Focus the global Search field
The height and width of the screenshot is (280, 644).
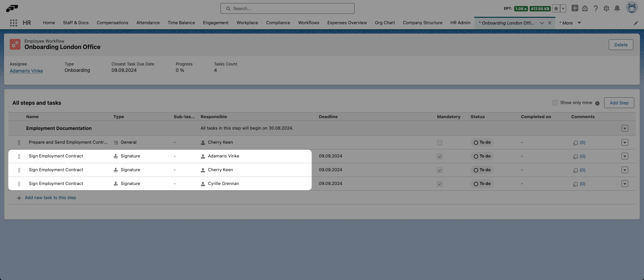pos(287,8)
